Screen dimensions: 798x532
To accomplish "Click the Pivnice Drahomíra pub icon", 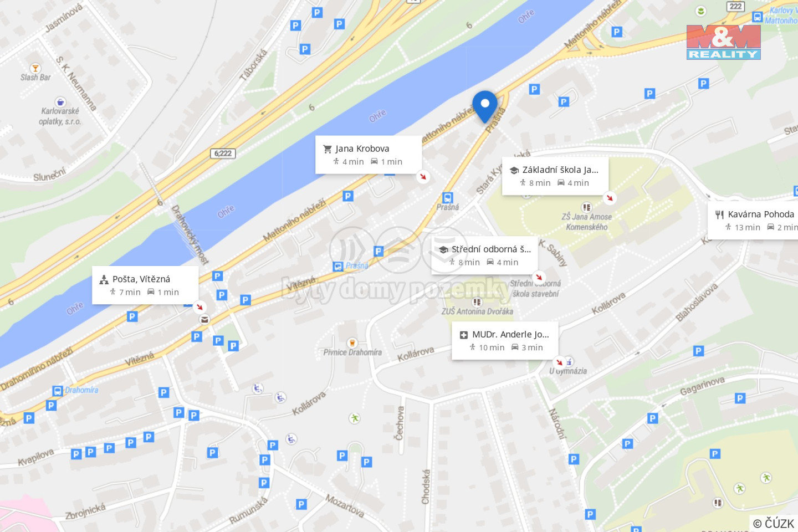I will (351, 342).
